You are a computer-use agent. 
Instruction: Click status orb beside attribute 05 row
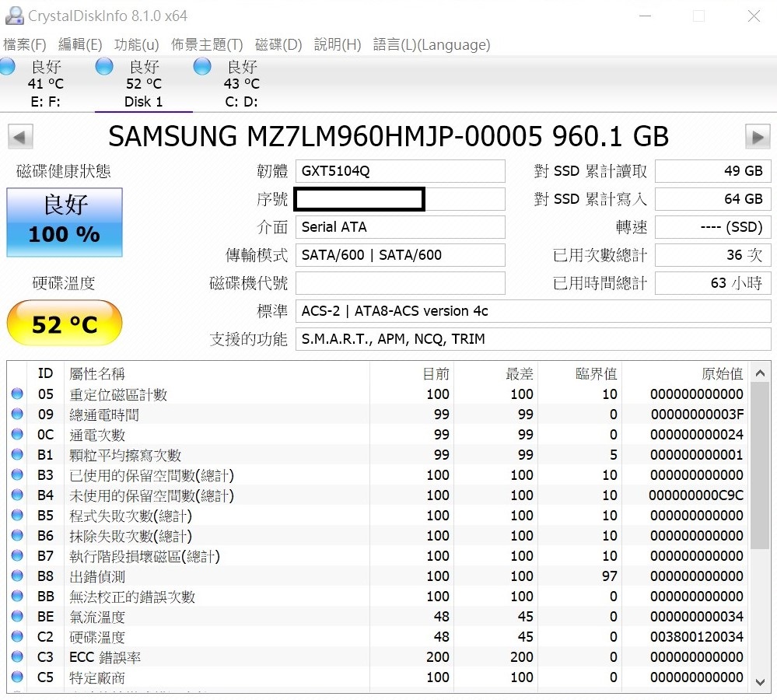(17, 394)
